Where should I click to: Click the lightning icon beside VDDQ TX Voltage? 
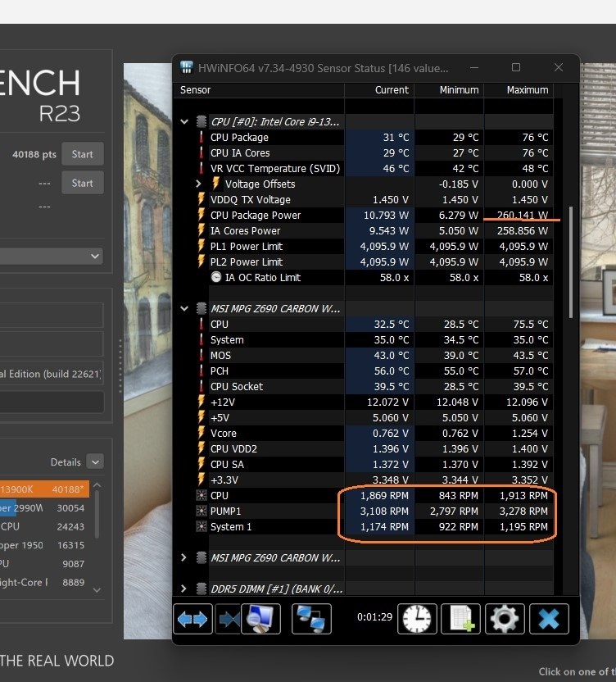point(201,198)
